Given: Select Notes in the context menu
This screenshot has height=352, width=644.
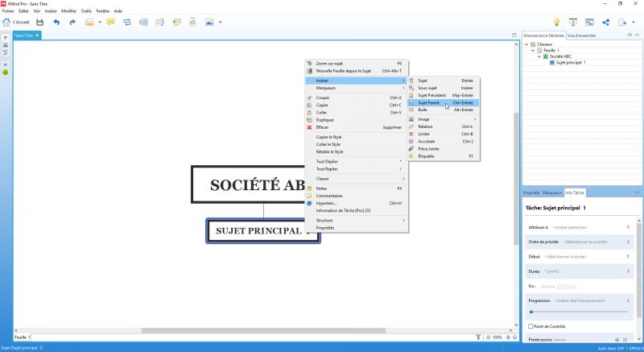Looking at the screenshot, I should pyautogui.click(x=357, y=188).
